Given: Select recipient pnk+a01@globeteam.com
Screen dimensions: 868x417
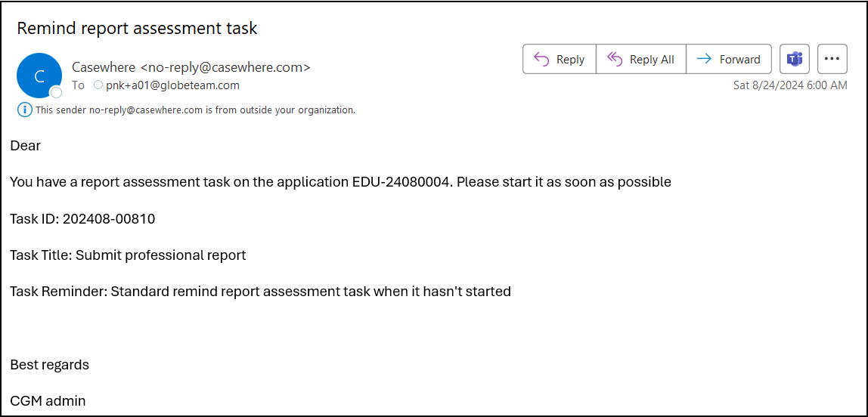Looking at the screenshot, I should pyautogui.click(x=172, y=85).
